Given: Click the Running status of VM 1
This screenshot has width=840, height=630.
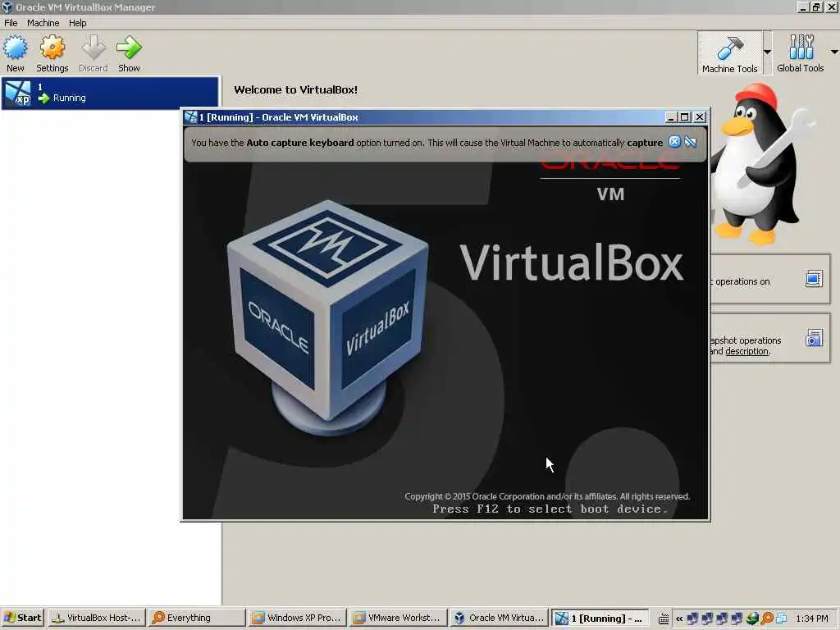Looking at the screenshot, I should pyautogui.click(x=69, y=98).
